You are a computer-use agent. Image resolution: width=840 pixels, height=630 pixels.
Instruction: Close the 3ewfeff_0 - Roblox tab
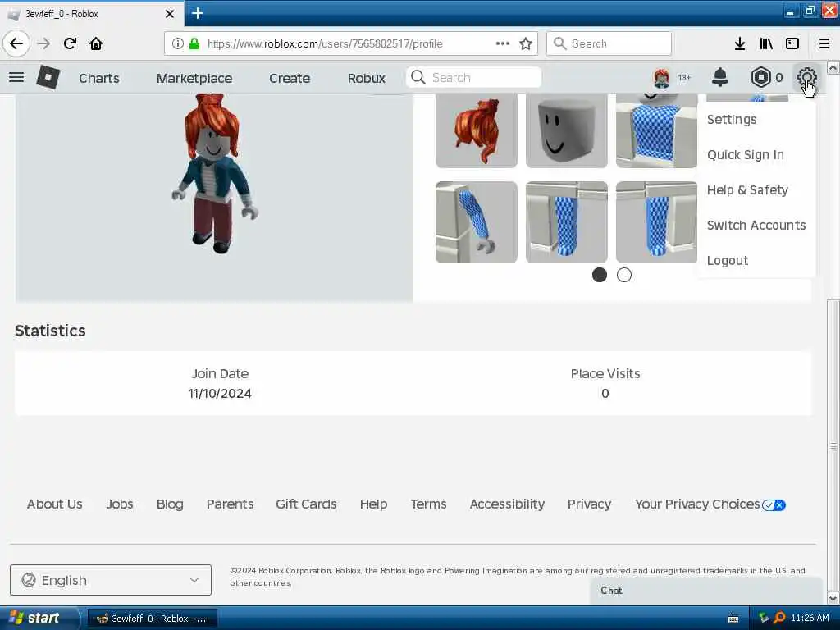[169, 14]
